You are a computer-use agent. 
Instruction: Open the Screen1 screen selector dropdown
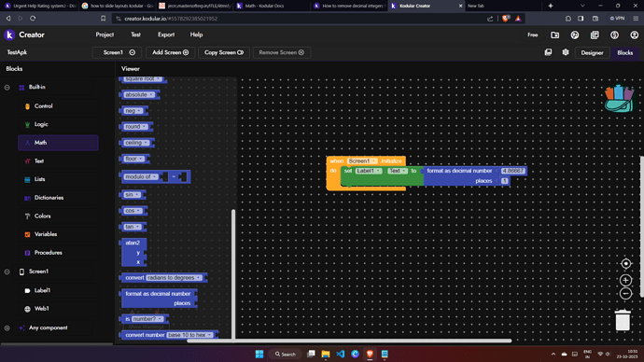click(x=117, y=52)
